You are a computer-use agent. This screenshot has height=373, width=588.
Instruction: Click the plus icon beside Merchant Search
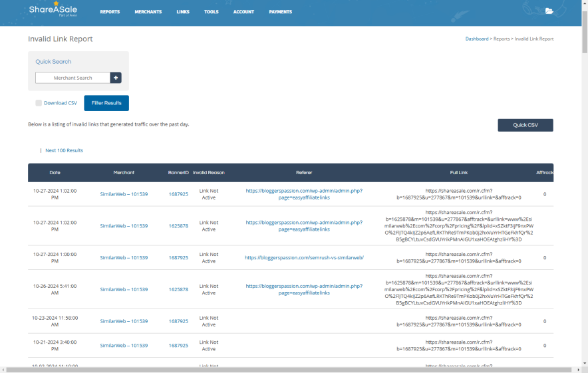116,78
